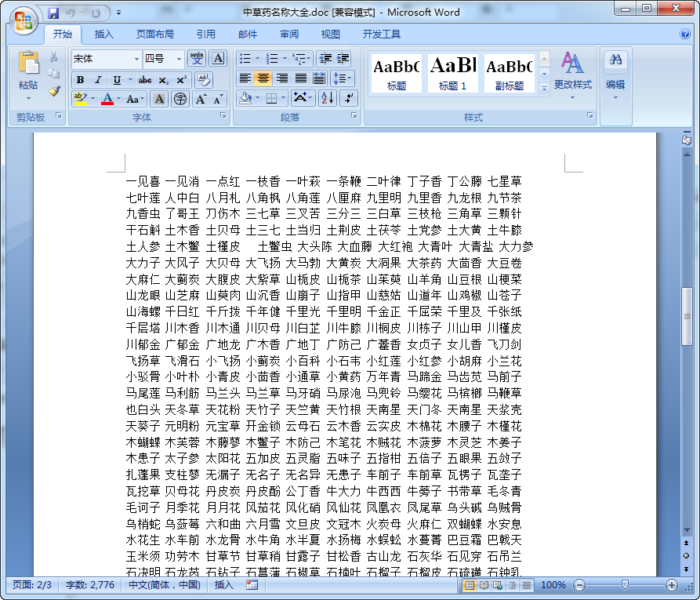The image size is (700, 600).
Task: Open the 视图 ribbon tab
Action: point(331,34)
